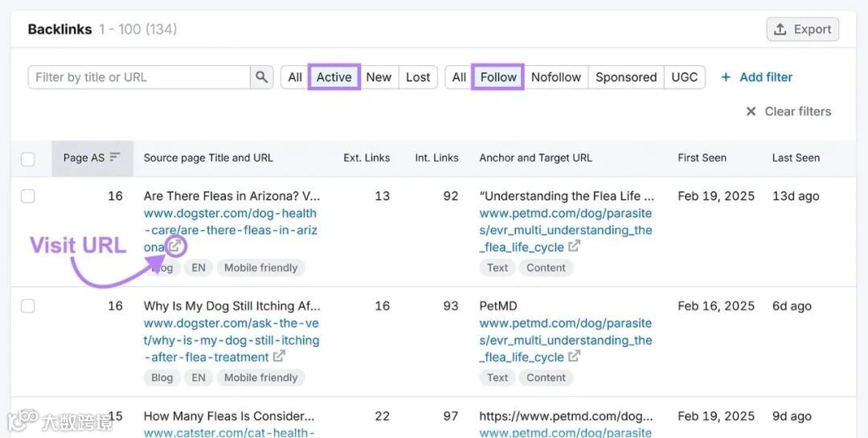This screenshot has width=868, height=438.
Task: Click the 'PetMD' anchor text
Action: 498,305
